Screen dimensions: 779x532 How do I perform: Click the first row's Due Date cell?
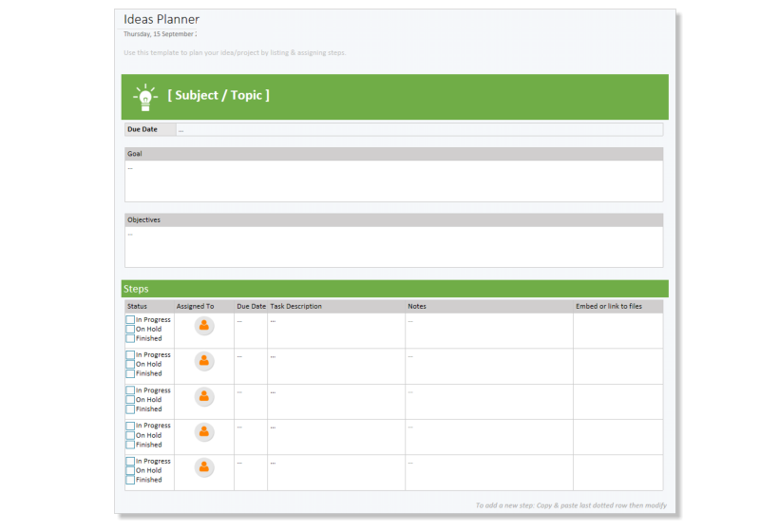pos(251,331)
